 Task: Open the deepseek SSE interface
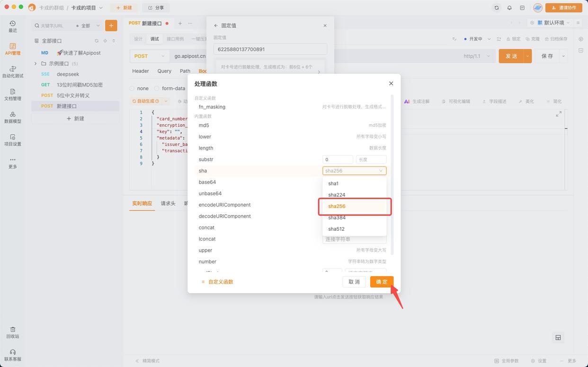(x=75, y=74)
